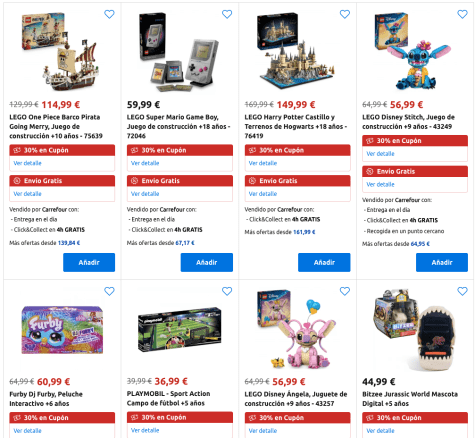Click Bitzee Jurassic World Mascota Digital title
Image resolution: width=475 pixels, height=438 pixels.
(410, 399)
